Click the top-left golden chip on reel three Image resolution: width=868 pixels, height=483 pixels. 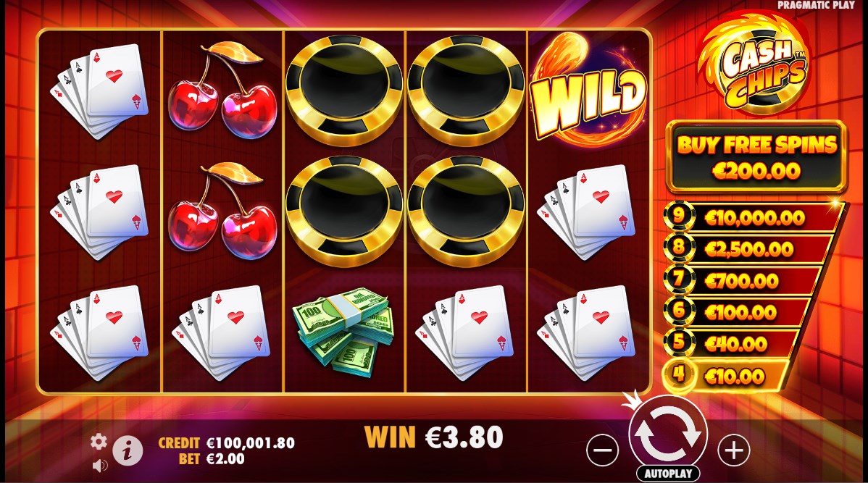(x=344, y=90)
